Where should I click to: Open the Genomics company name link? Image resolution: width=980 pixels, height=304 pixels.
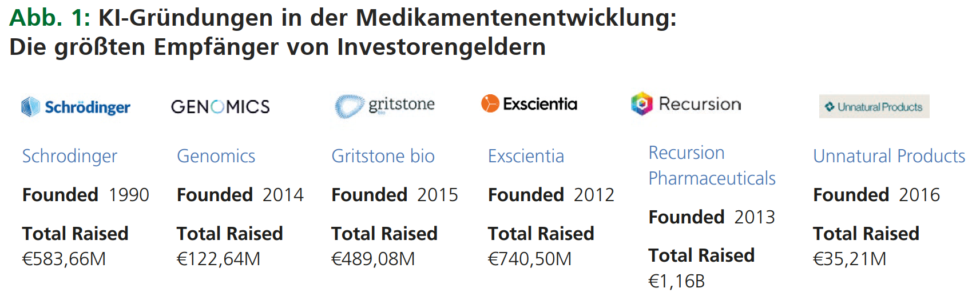[x=216, y=156]
